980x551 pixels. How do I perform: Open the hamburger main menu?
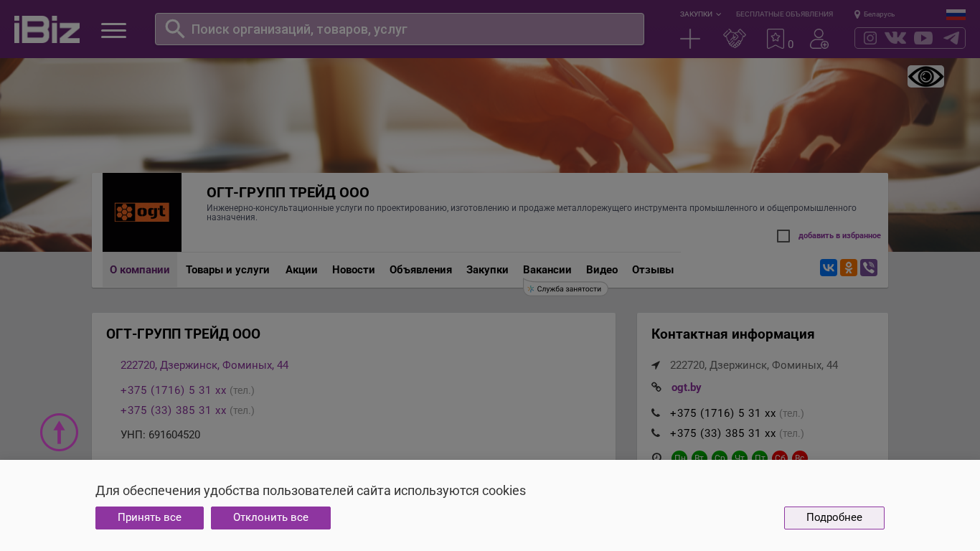point(113,30)
